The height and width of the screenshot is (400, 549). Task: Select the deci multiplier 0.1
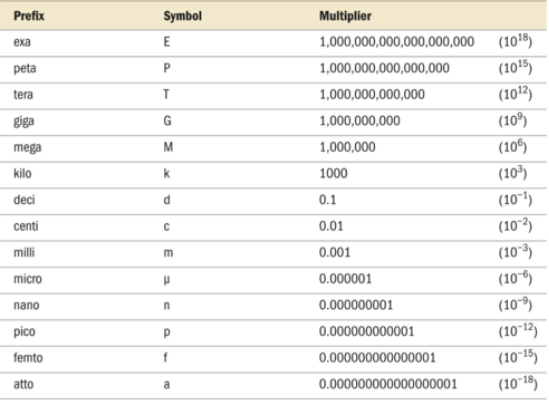point(327,200)
